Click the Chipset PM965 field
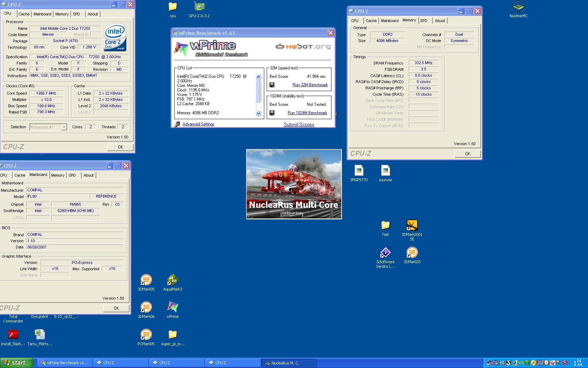 [75, 204]
